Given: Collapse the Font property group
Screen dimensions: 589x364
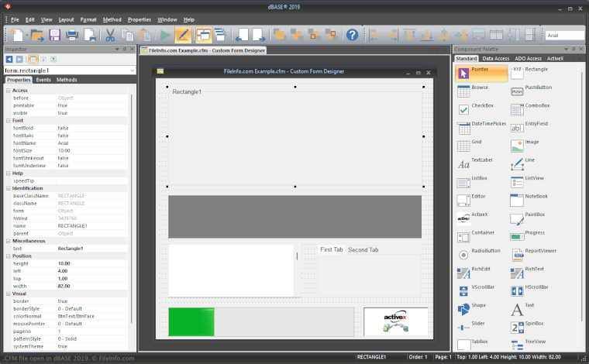Looking at the screenshot, I should [x=9, y=120].
